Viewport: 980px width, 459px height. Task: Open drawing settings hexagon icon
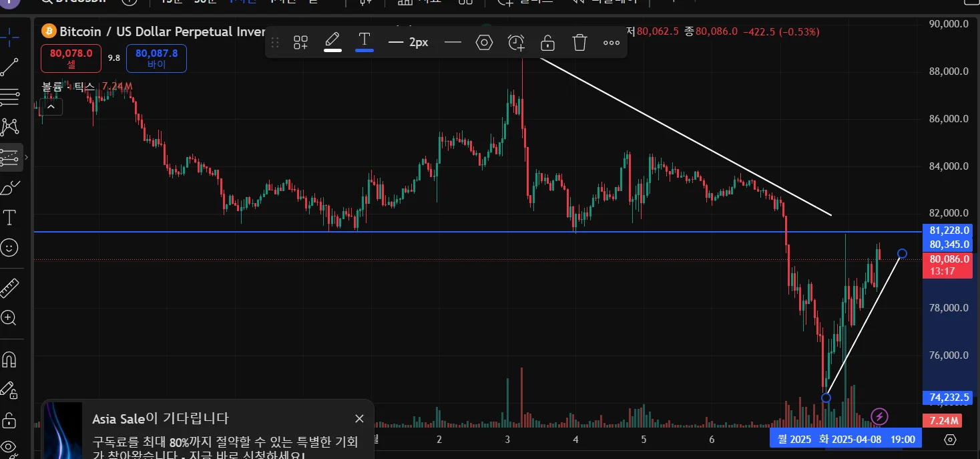(x=484, y=43)
